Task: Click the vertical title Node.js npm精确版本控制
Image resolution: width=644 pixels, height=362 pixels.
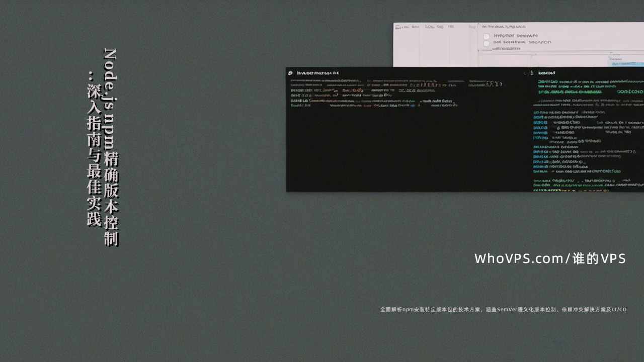Action: [x=111, y=147]
